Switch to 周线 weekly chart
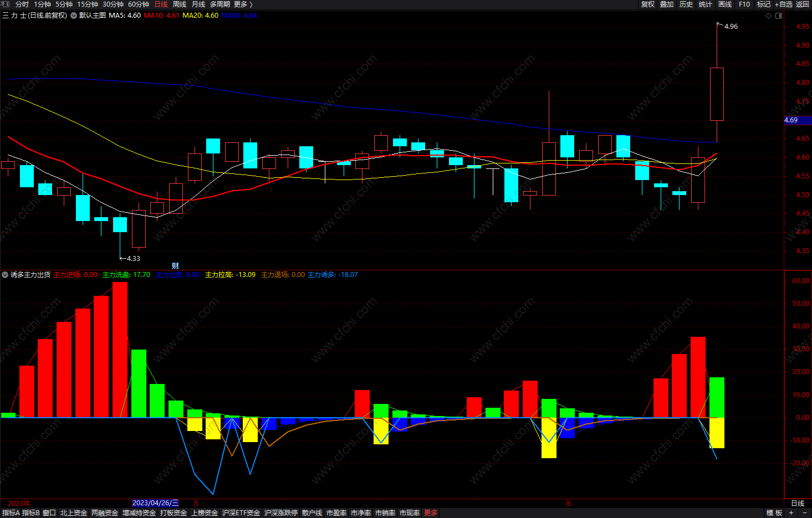Image resolution: width=812 pixels, height=518 pixels. [x=180, y=4]
